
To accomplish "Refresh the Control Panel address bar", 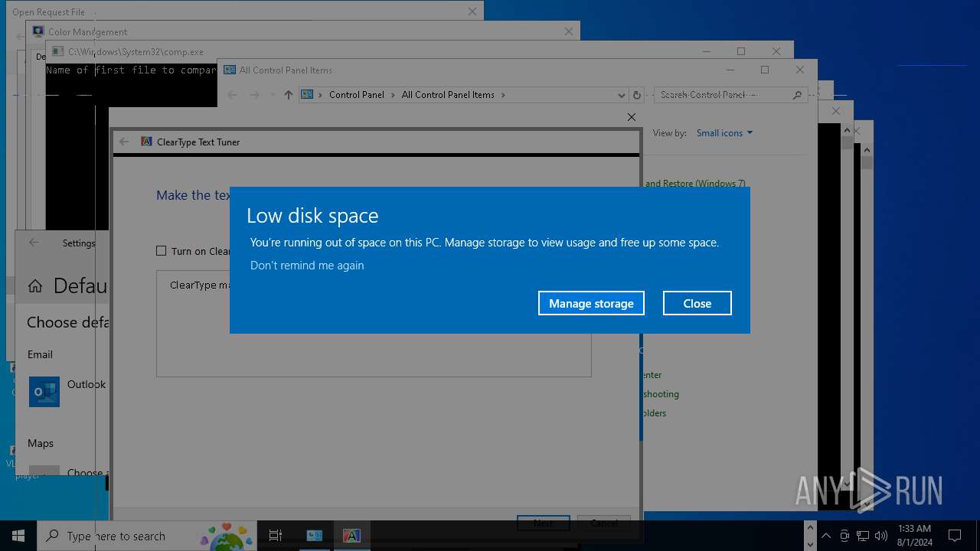I will click(x=636, y=95).
